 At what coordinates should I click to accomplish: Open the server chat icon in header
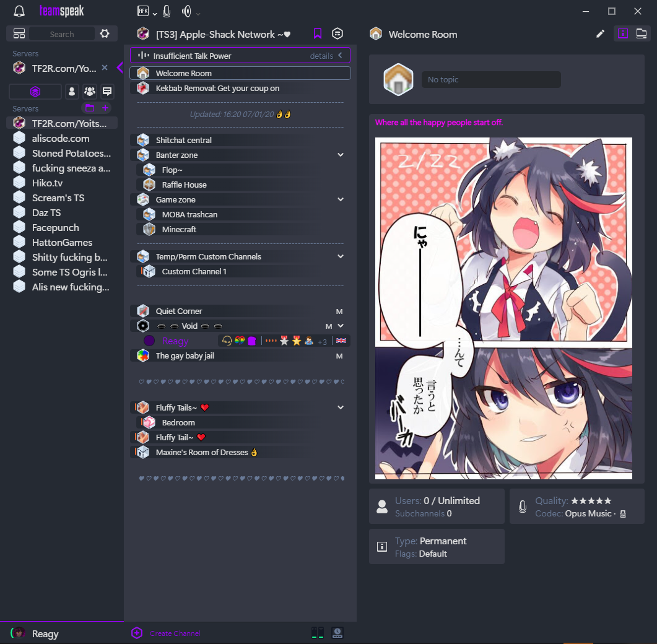pyautogui.click(x=337, y=33)
